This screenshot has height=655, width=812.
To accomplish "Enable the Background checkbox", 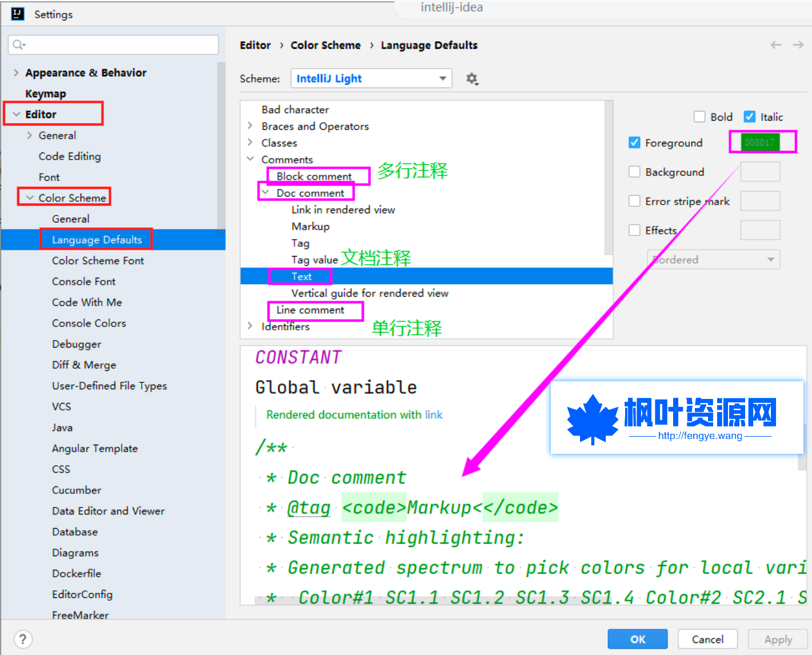I will pyautogui.click(x=634, y=171).
